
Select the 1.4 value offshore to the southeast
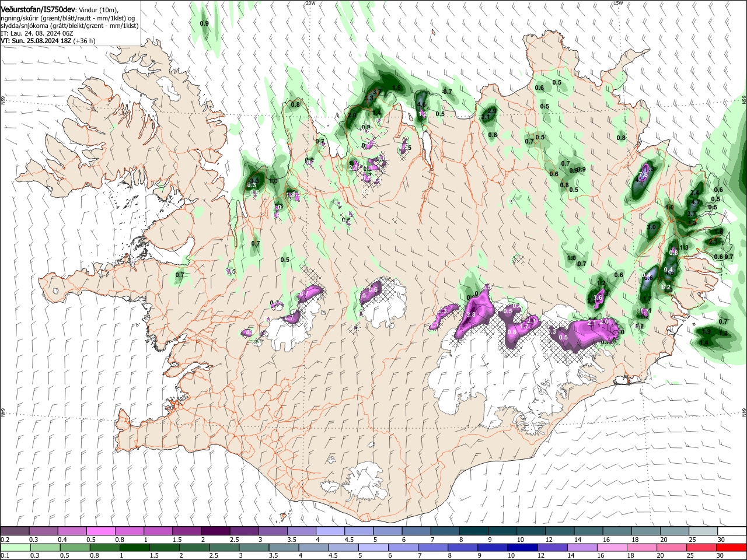[704, 343]
